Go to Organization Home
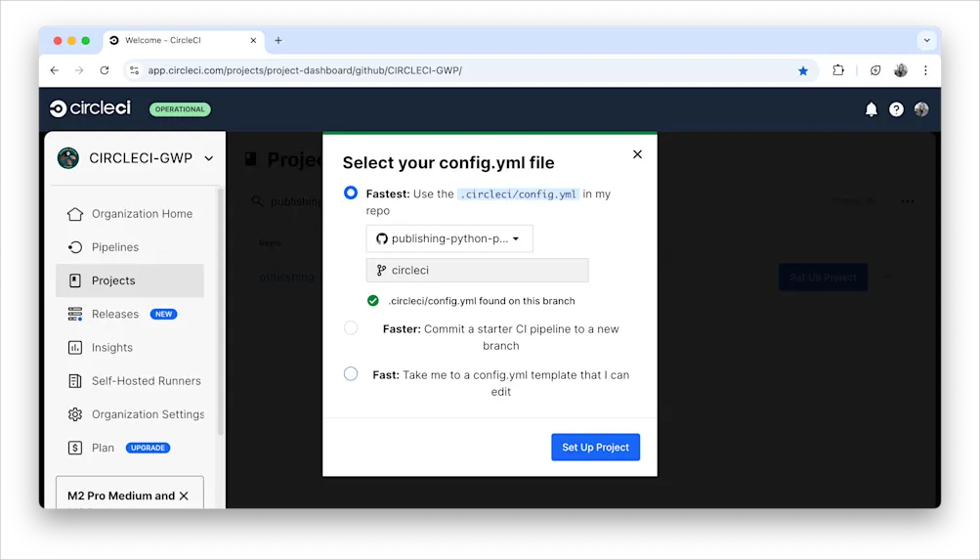980x560 pixels. click(142, 214)
